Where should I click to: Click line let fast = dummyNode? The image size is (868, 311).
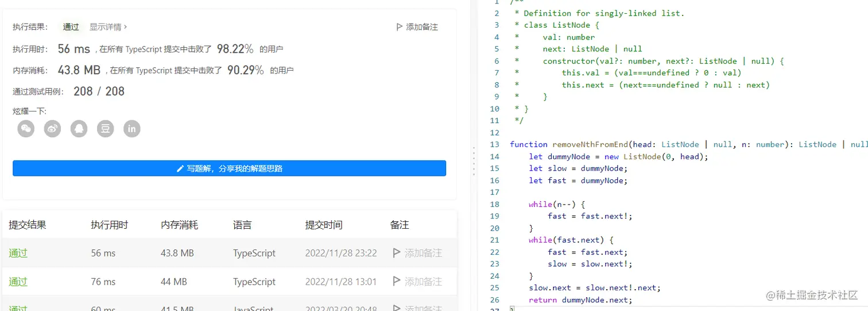pos(579,181)
